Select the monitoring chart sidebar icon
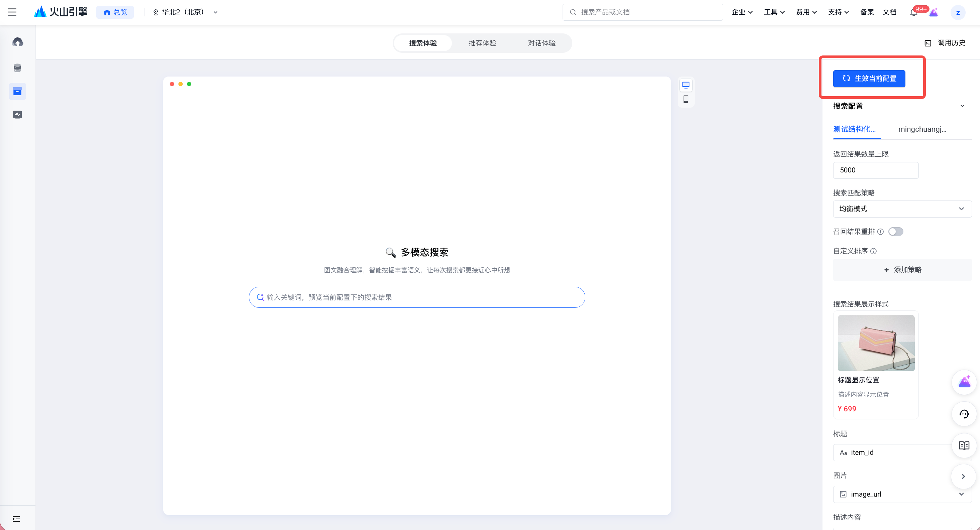 [17, 114]
